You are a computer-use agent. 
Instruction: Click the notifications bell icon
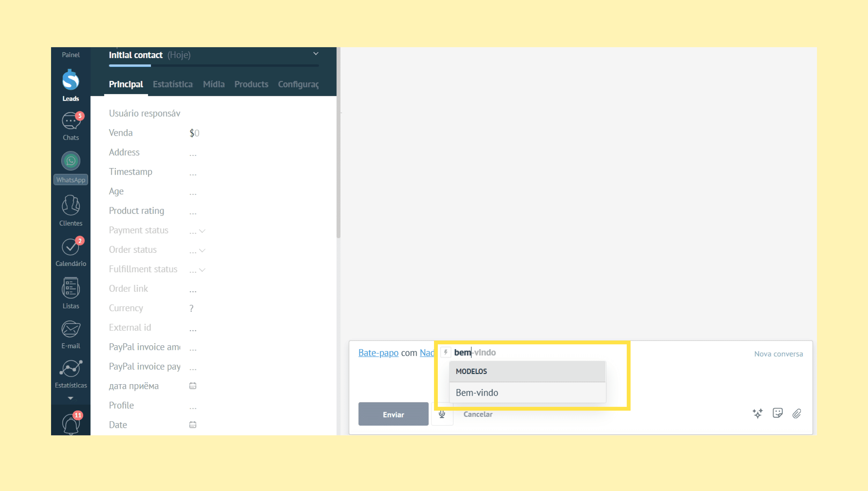pyautogui.click(x=71, y=423)
